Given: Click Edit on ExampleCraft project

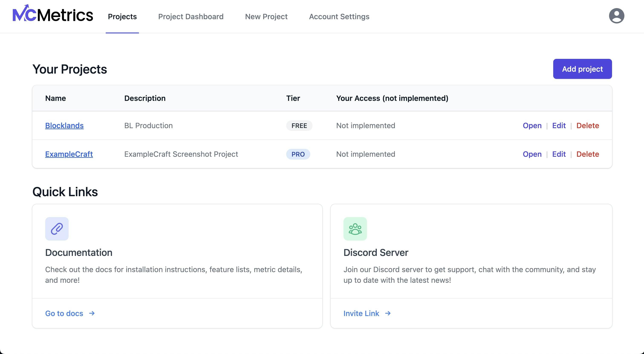Looking at the screenshot, I should click(x=559, y=154).
